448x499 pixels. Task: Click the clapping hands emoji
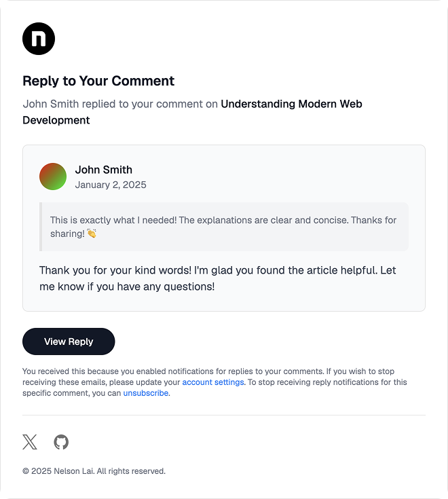tap(92, 234)
